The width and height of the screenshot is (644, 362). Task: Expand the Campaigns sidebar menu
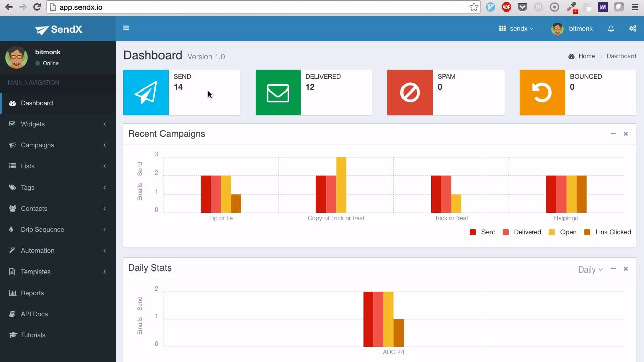pyautogui.click(x=37, y=145)
